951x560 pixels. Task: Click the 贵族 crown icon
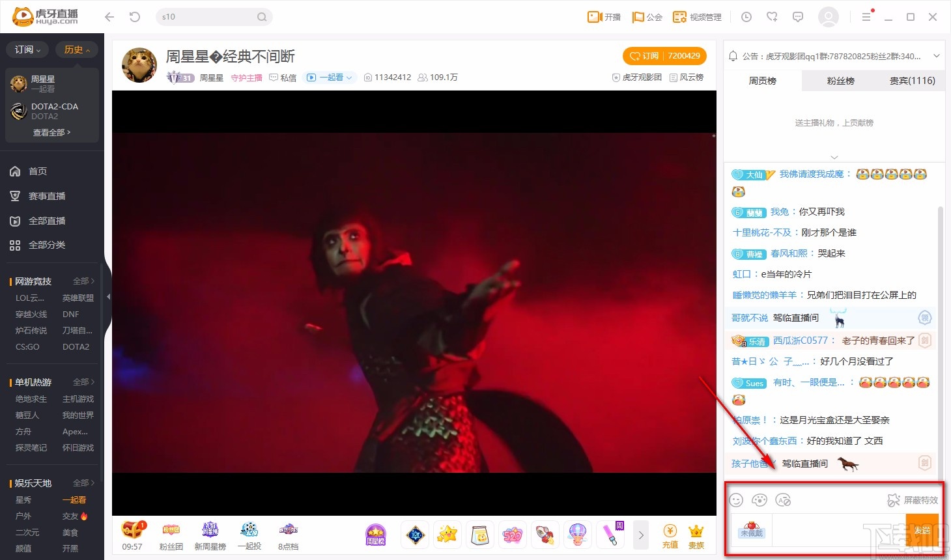coord(696,536)
